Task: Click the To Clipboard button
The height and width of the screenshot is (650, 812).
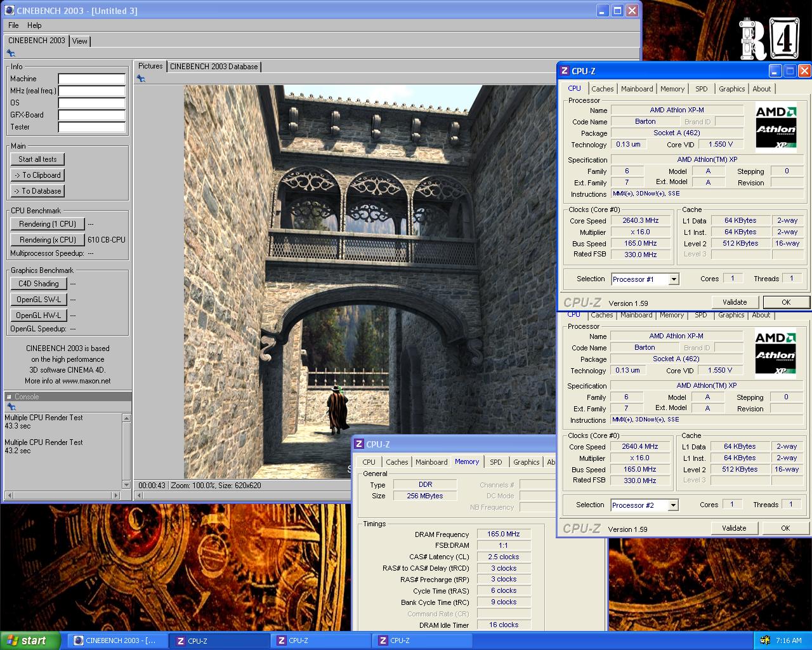Action: [37, 175]
